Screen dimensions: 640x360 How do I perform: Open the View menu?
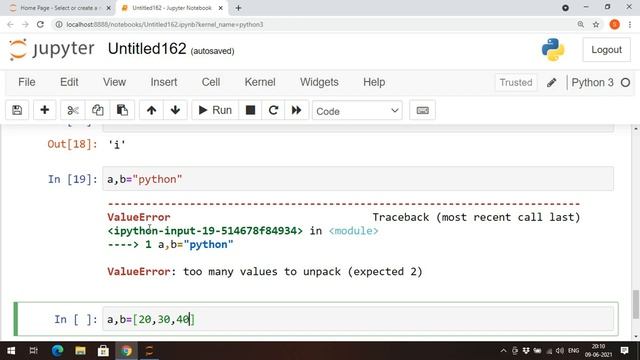pyautogui.click(x=114, y=82)
